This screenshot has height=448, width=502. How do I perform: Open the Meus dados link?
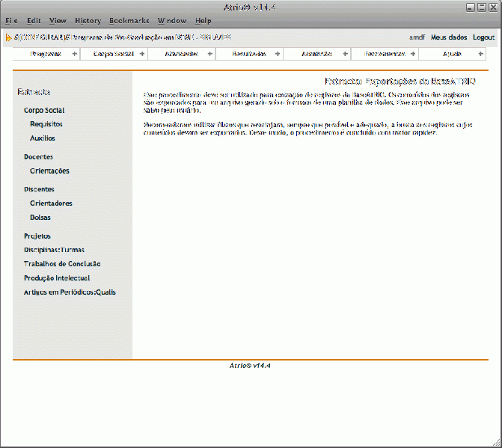448,37
